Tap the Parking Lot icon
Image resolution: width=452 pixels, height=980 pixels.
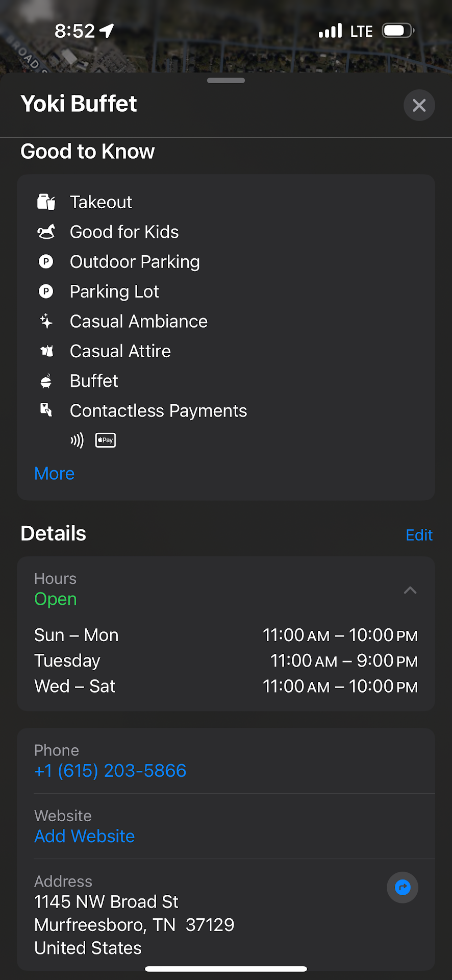pos(46,291)
